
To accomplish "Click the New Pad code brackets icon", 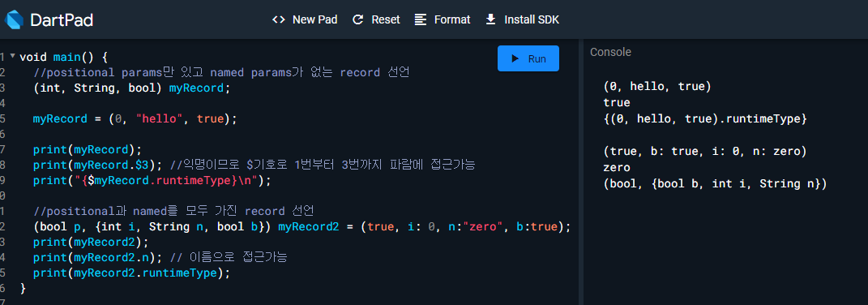I will (279, 19).
